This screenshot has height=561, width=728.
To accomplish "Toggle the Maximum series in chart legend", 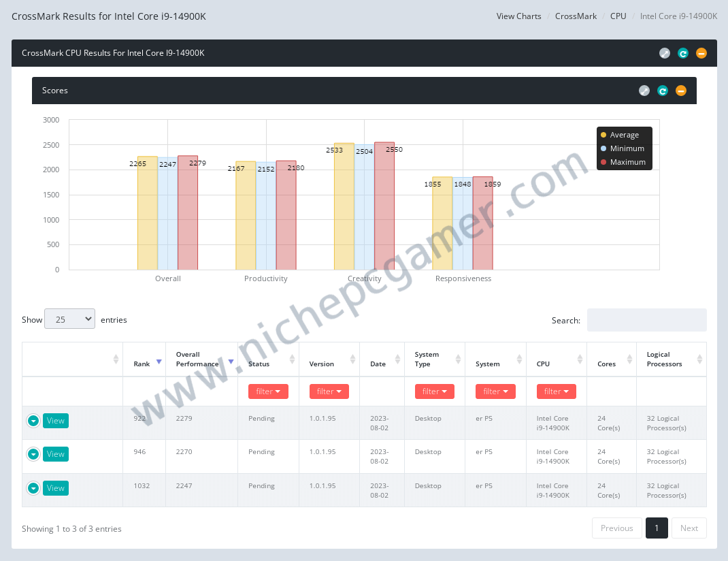I will click(x=623, y=162).
